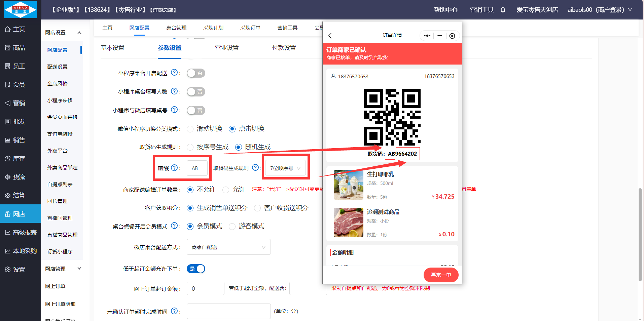Collapse the 网店设置 menu group

point(79,33)
